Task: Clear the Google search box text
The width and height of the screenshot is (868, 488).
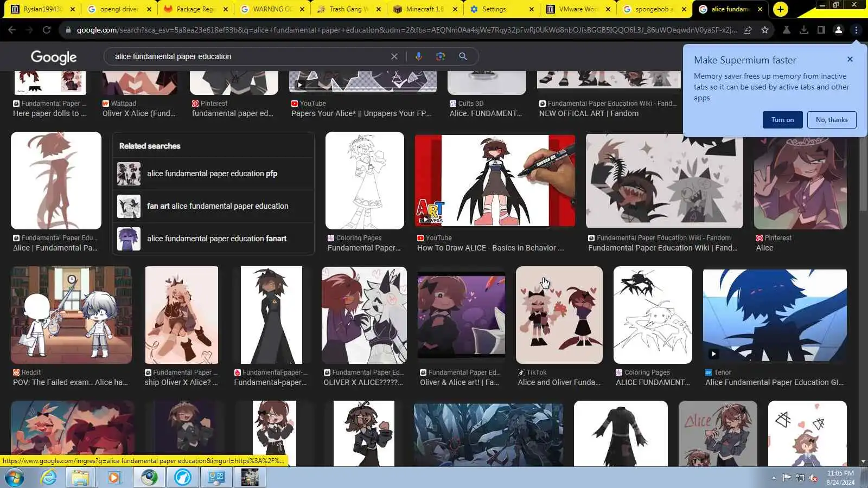Action: click(x=394, y=56)
